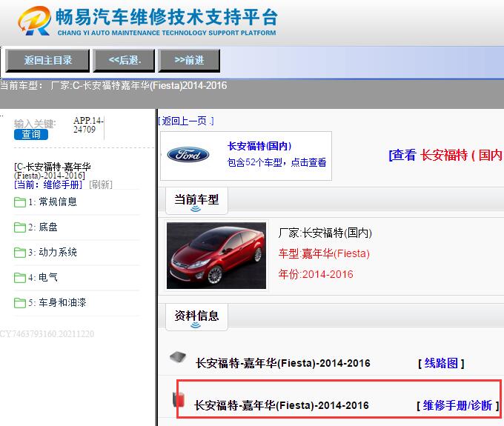Open 查看 长安福特(国内 link at right

click(x=446, y=155)
